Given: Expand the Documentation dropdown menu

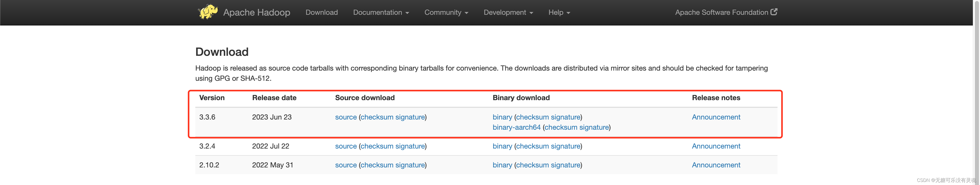Looking at the screenshot, I should [381, 12].
